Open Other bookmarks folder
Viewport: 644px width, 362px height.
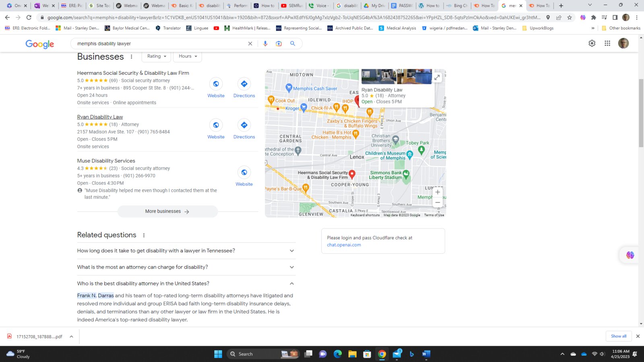pyautogui.click(x=621, y=28)
